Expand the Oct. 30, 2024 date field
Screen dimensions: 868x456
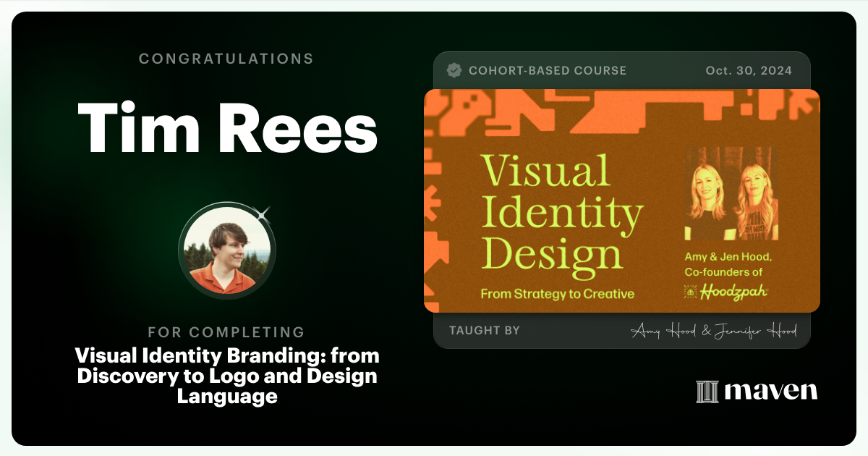(x=749, y=70)
